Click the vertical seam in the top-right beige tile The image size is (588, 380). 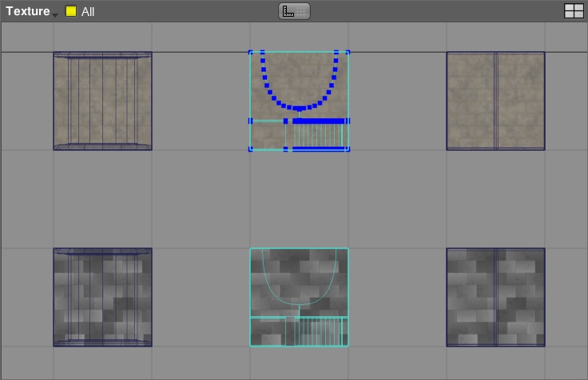(x=495, y=101)
